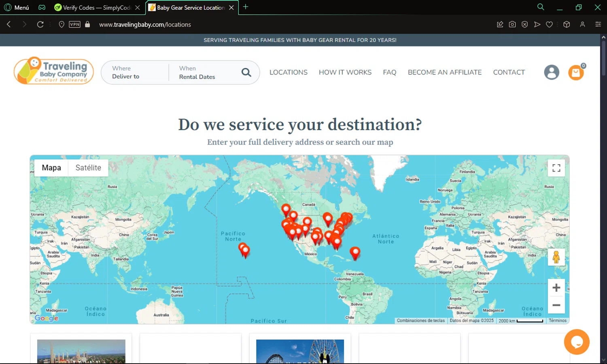Close the Verify Codes tab
The height and width of the screenshot is (364, 607).
click(138, 8)
